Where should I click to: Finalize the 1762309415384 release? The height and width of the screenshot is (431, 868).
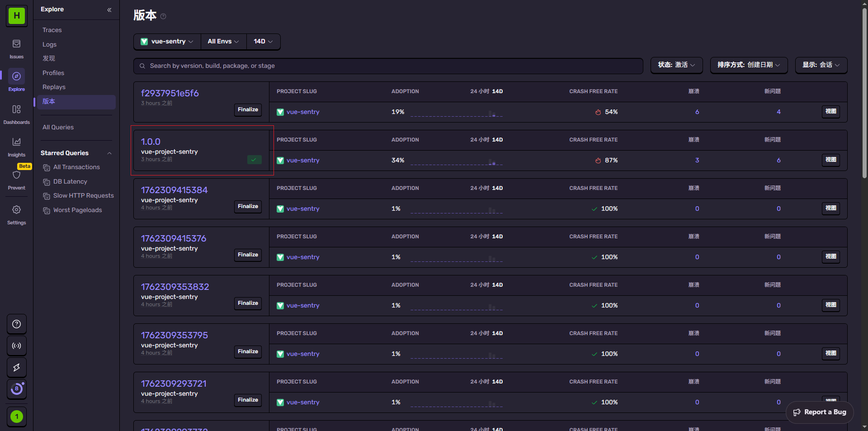click(248, 206)
